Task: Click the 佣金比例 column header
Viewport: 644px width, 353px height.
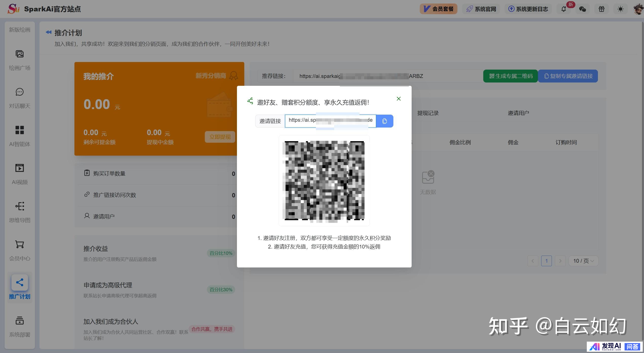Action: pyautogui.click(x=460, y=142)
